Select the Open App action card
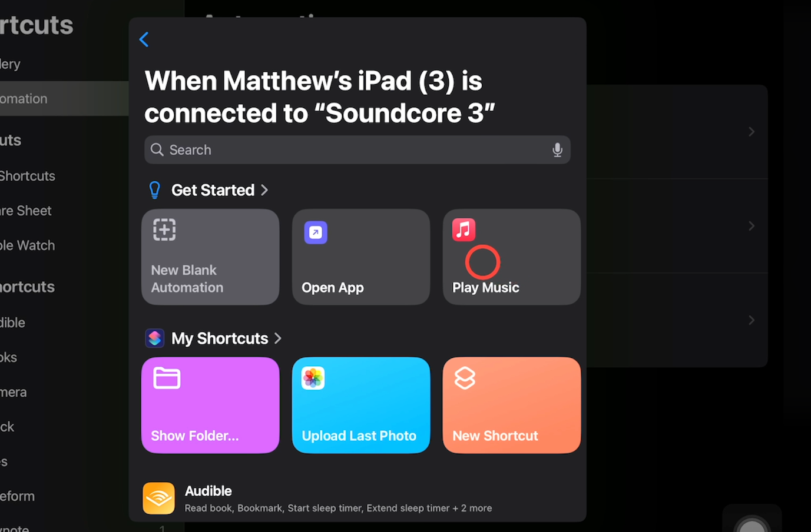The height and width of the screenshot is (532, 811). 361,257
